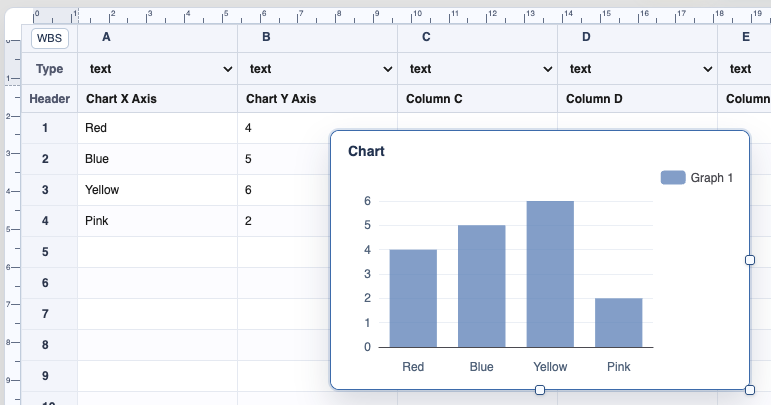Select the 'Yellow' cell in column A
The image size is (771, 405).
click(x=157, y=190)
